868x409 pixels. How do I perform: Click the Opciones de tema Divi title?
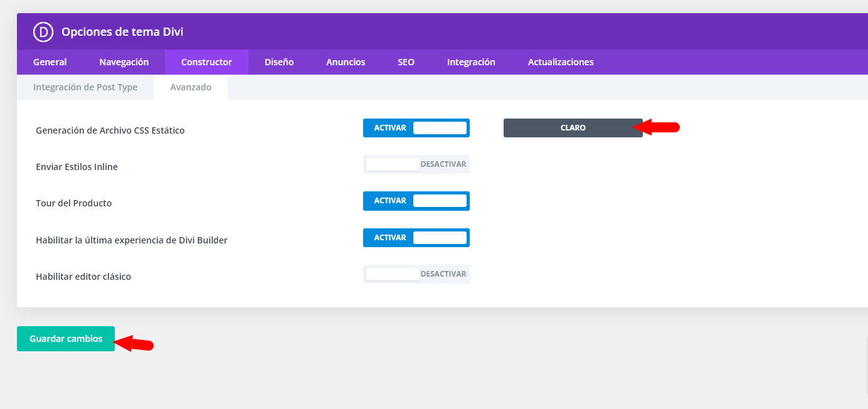[122, 32]
